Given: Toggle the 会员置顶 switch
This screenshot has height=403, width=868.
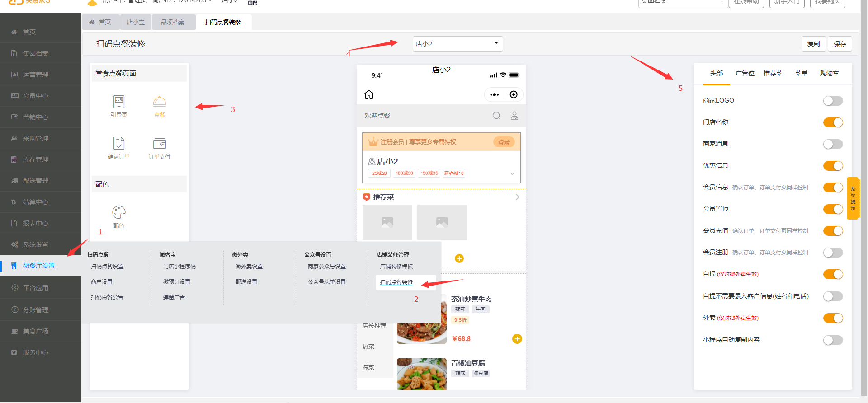Looking at the screenshot, I should click(x=833, y=209).
